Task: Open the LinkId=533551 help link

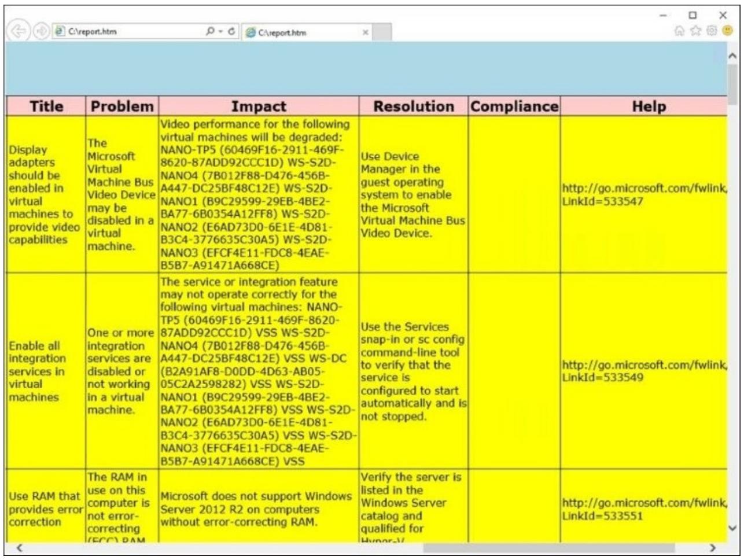Action: (644, 510)
